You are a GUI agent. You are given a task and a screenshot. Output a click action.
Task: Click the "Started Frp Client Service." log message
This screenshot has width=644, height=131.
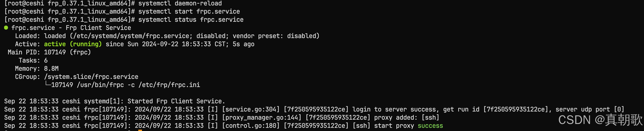click(176, 101)
